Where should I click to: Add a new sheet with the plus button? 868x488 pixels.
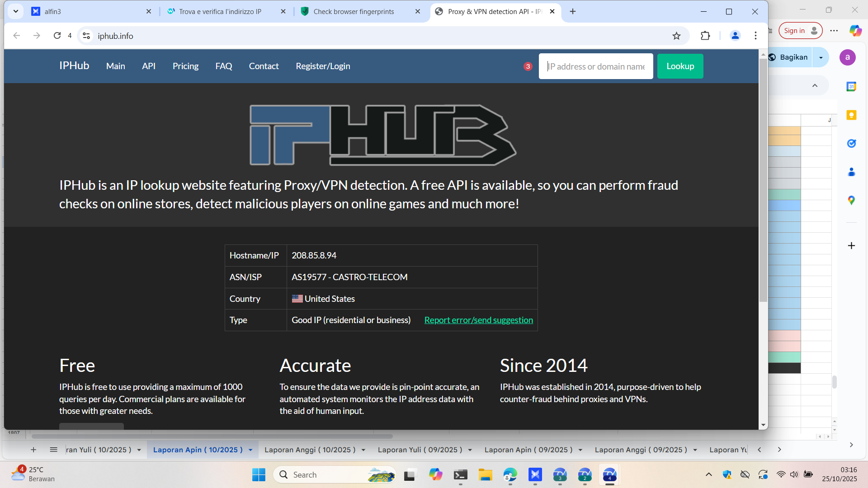33,450
